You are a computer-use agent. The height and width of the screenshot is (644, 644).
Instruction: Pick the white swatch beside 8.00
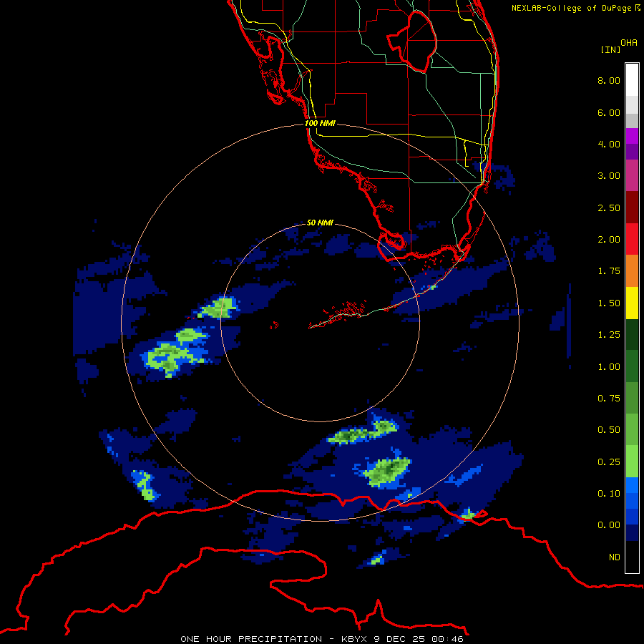tap(632, 80)
